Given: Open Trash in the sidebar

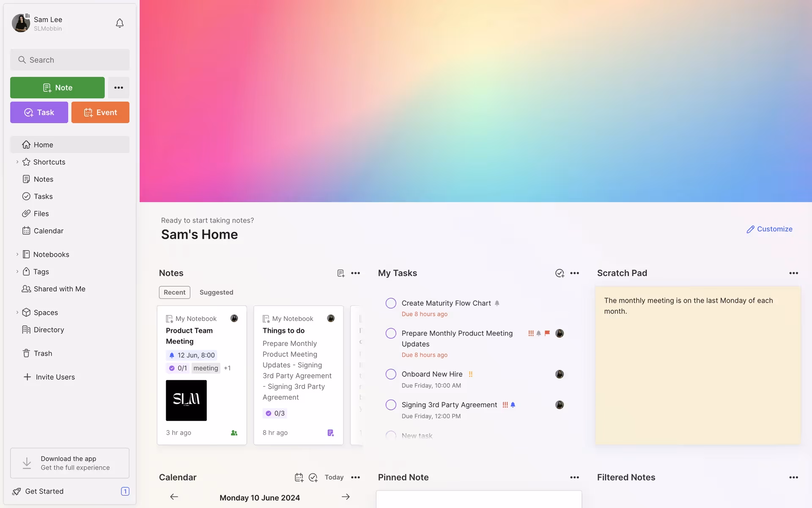Looking at the screenshot, I should click(x=43, y=353).
